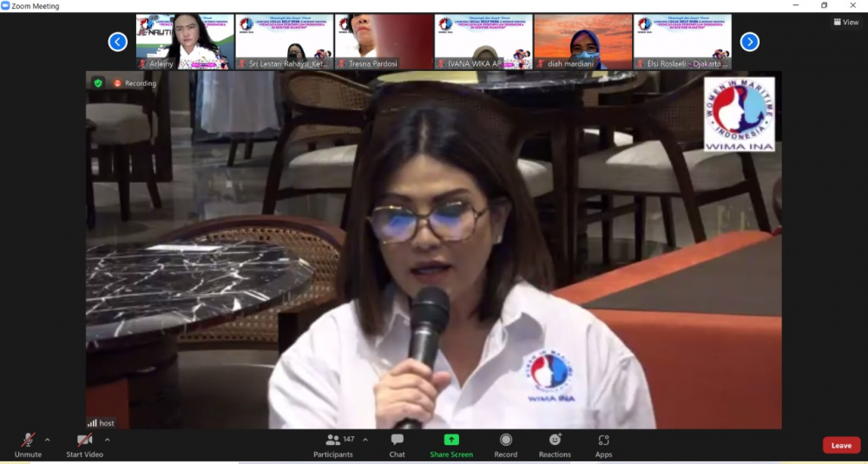Viewport: 868px width, 464px height.
Task: Restore down the Zoom Meeting window
Action: pos(825,5)
